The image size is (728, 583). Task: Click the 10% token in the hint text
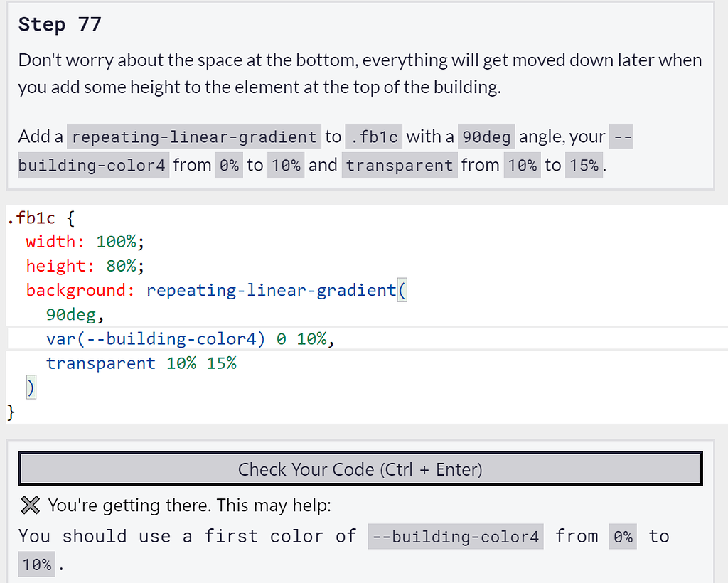(x=36, y=564)
